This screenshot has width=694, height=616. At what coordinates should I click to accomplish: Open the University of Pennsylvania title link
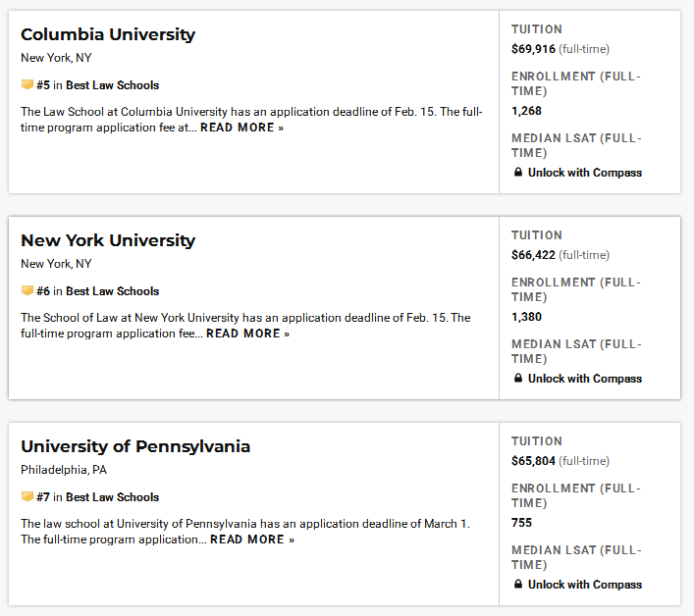[135, 446]
